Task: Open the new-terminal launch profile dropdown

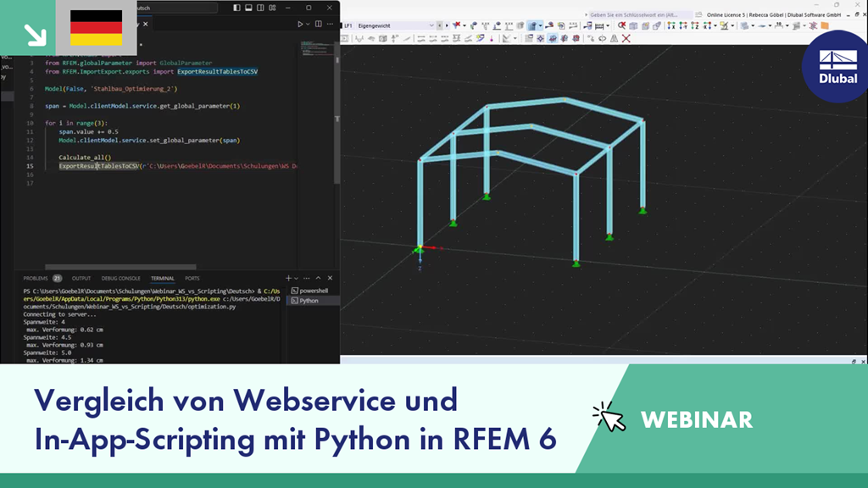Action: pyautogui.click(x=296, y=278)
